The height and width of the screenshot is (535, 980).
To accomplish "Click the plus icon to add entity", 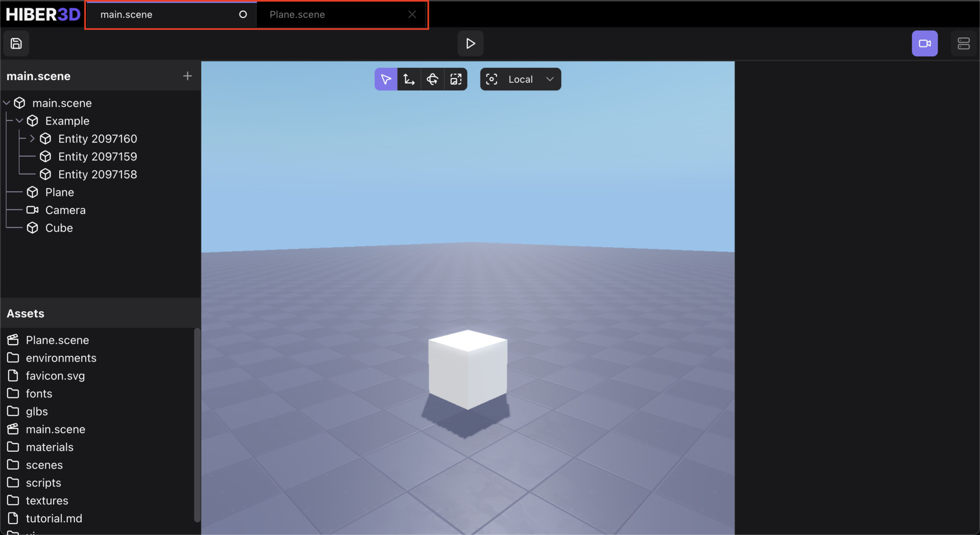I will 187,76.
